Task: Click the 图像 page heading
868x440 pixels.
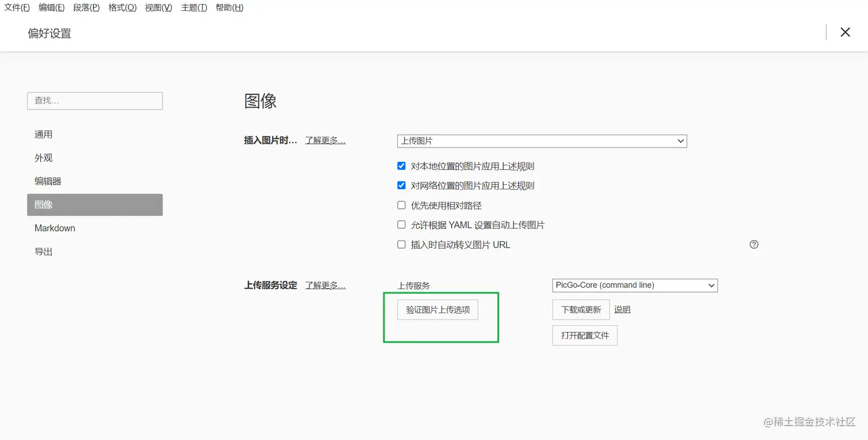Action: (x=261, y=102)
